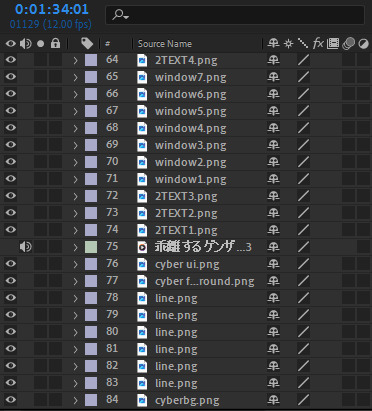Toggle visibility of window4.png layer
The height and width of the screenshot is (411, 372).
coord(11,128)
